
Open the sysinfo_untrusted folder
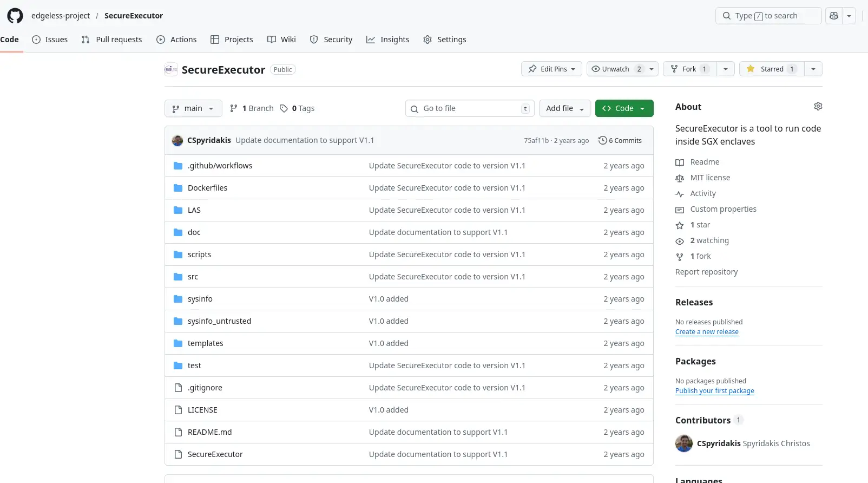click(219, 321)
